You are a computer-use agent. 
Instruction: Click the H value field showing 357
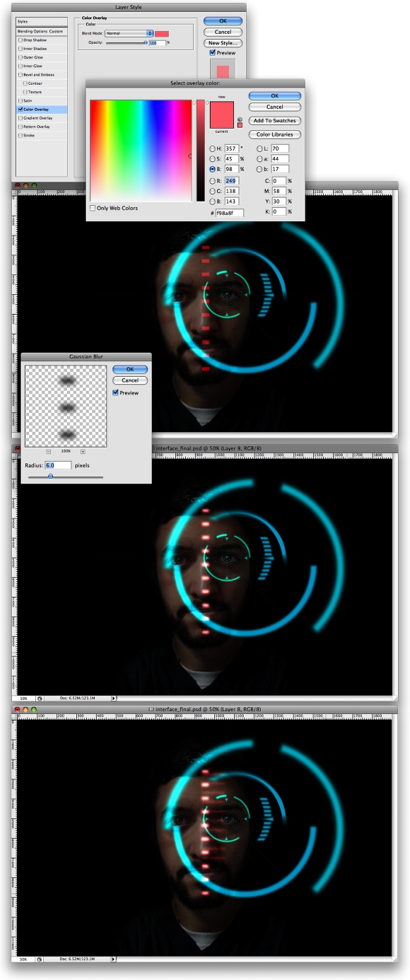(233, 148)
